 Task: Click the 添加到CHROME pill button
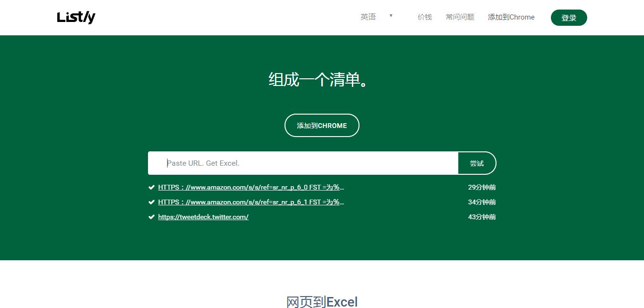pyautogui.click(x=322, y=125)
